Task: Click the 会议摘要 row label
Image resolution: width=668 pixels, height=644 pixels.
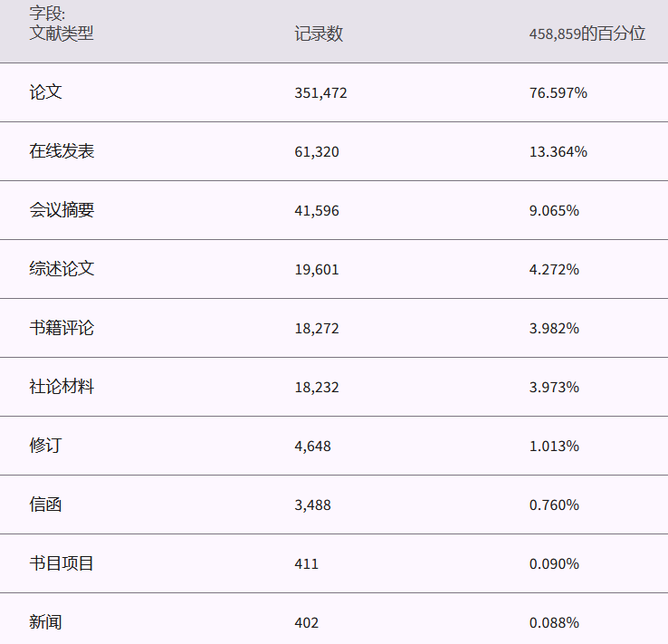Action: pyautogui.click(x=62, y=210)
